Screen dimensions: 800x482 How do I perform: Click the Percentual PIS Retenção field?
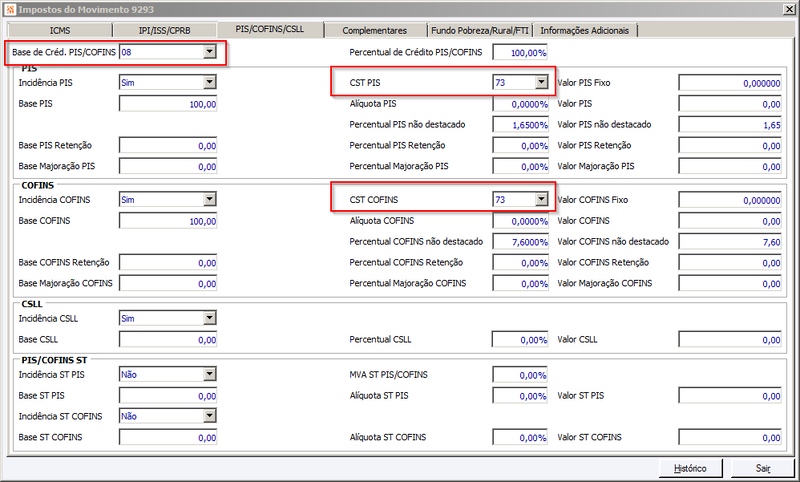point(520,145)
